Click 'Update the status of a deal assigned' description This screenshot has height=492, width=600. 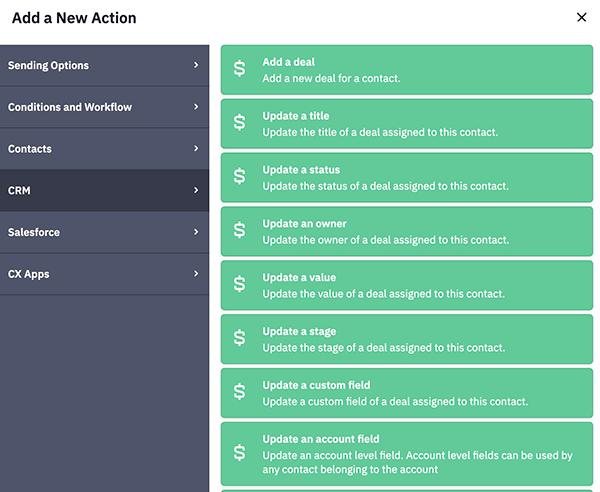(x=386, y=186)
